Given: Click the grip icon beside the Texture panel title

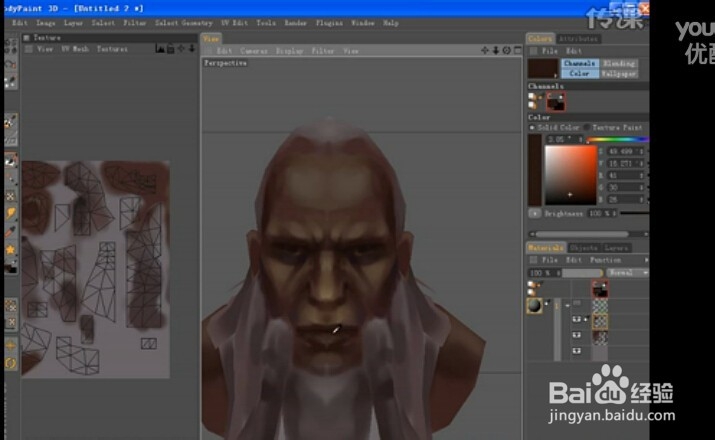Looking at the screenshot, I should [x=26, y=37].
